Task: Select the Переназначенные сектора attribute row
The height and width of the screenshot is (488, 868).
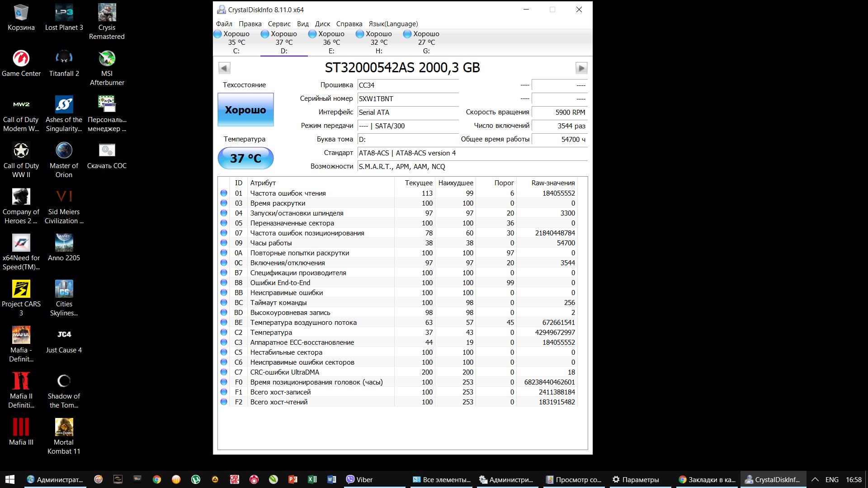Action: (292, 223)
